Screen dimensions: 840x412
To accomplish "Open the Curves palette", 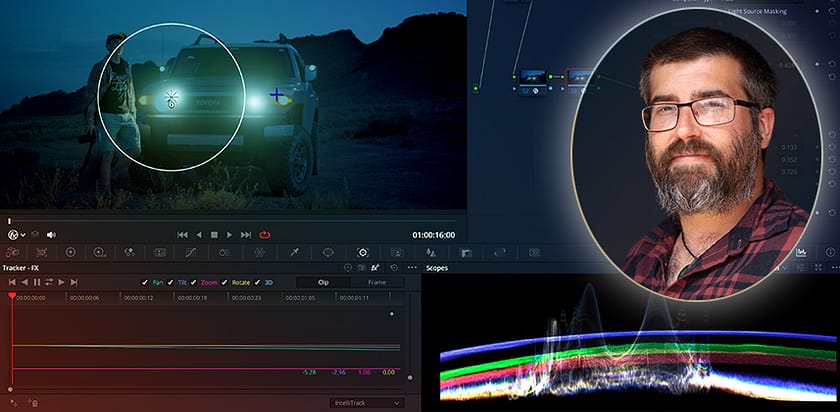I will 191,252.
